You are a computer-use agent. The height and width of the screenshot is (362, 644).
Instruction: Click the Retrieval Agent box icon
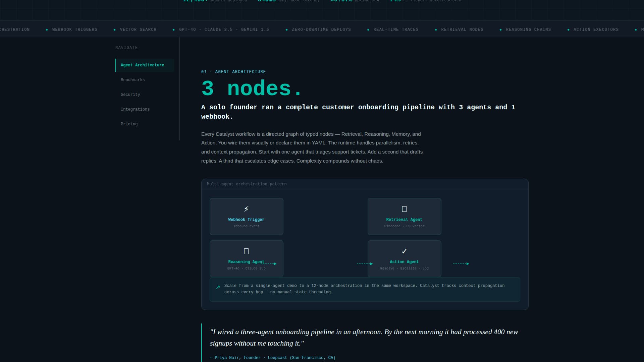[x=404, y=209]
